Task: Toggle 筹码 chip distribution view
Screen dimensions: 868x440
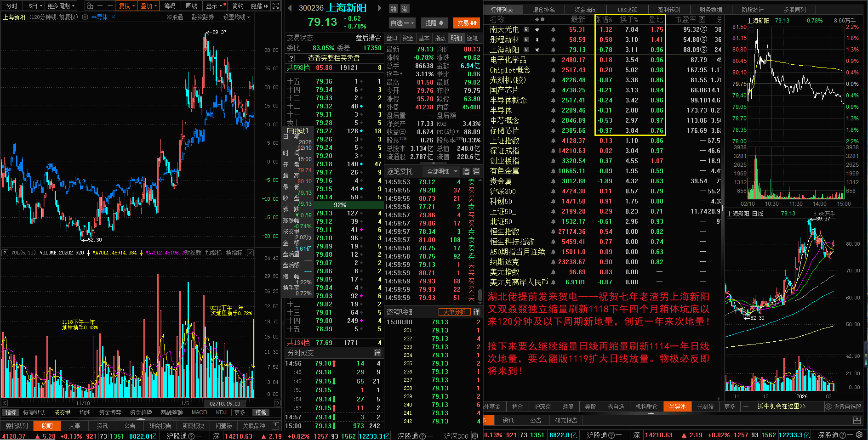Action: [170, 6]
